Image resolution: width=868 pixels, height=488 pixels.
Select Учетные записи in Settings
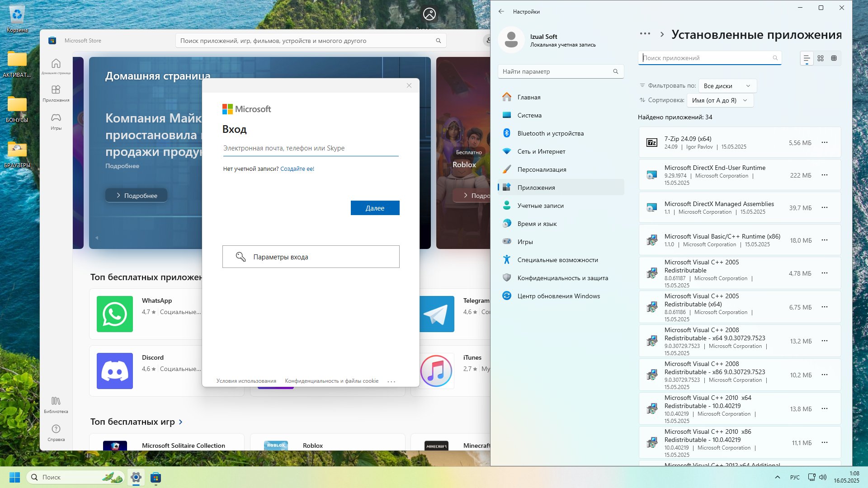click(x=561, y=206)
